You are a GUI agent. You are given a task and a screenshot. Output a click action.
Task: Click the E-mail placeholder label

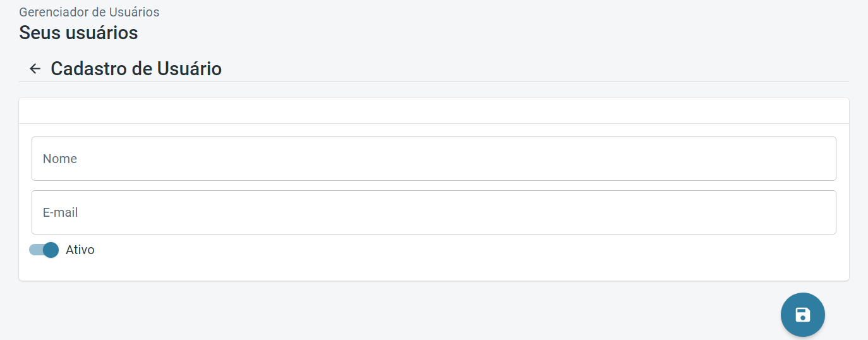pyautogui.click(x=61, y=212)
